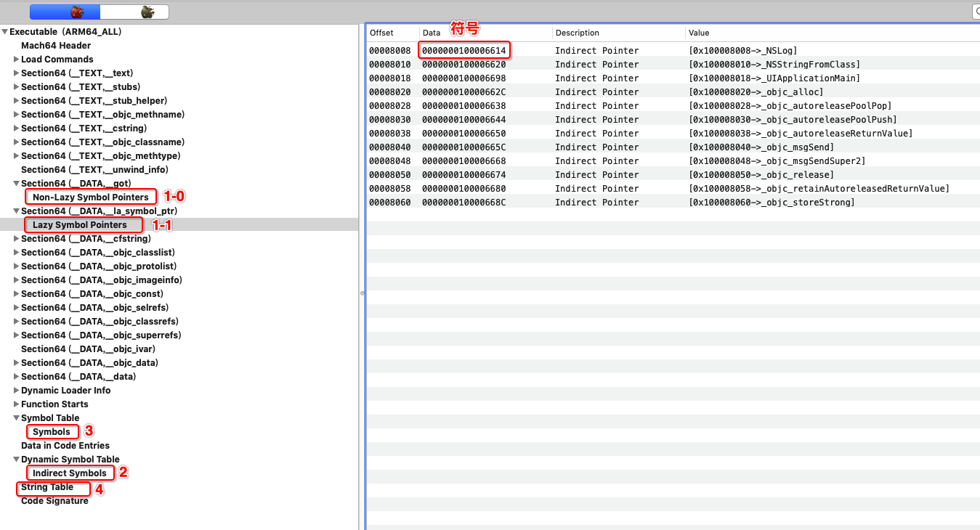Click the Value column header
Image resolution: width=980 pixels, height=530 pixels.
pos(699,33)
